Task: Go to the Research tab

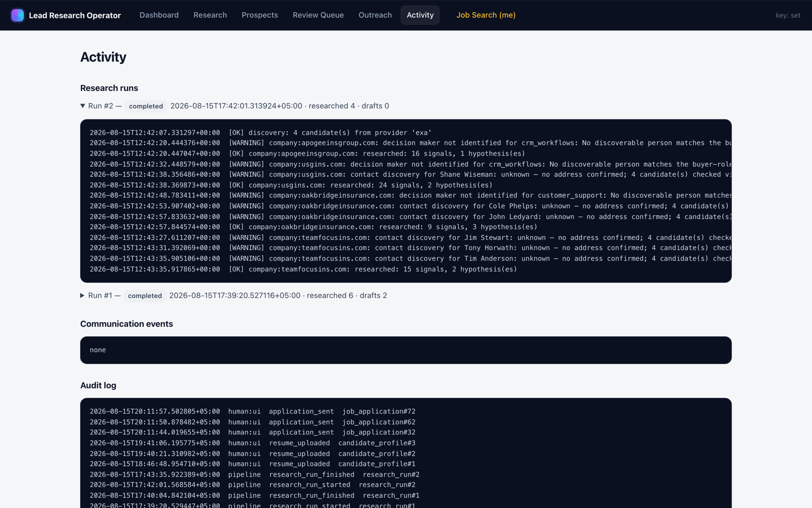Action: pos(210,15)
